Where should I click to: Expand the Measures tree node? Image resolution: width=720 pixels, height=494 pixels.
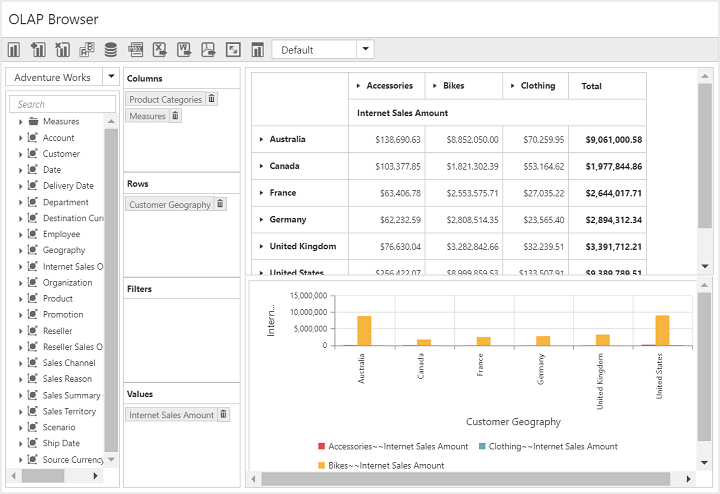pyautogui.click(x=20, y=122)
